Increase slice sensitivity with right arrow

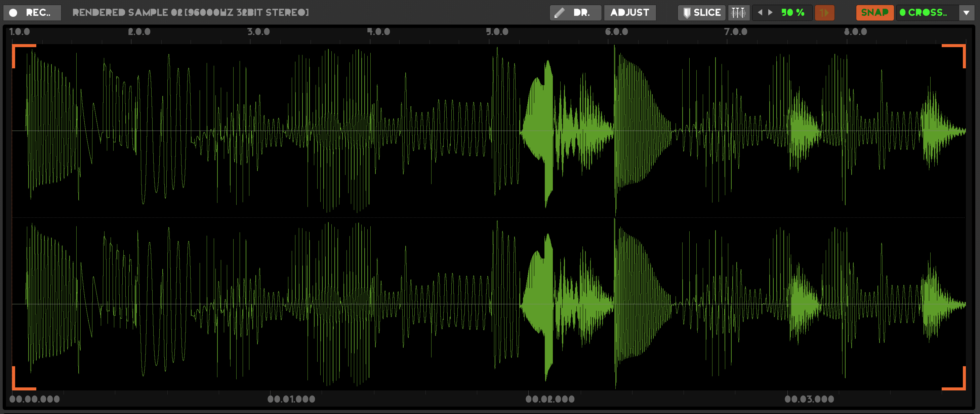pos(770,12)
